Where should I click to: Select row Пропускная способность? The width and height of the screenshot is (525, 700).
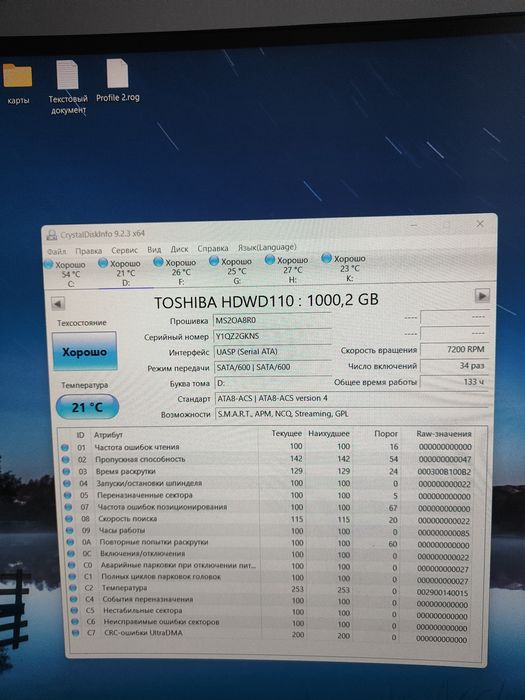(x=267, y=459)
